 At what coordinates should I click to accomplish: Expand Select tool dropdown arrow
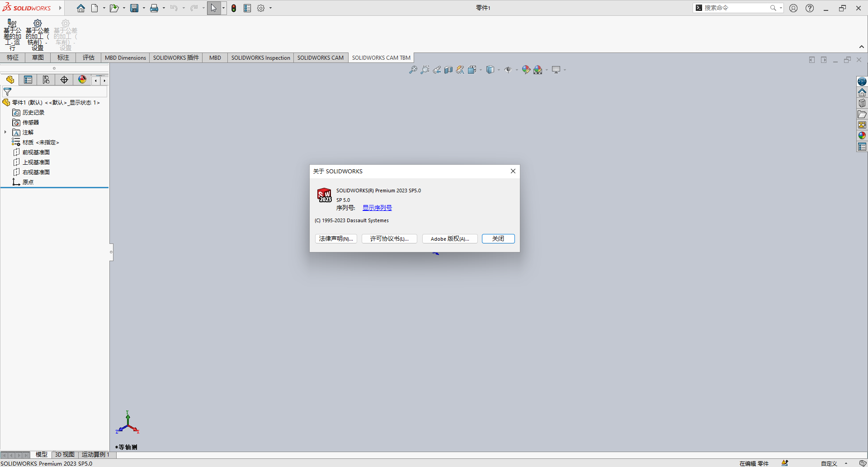tap(223, 8)
